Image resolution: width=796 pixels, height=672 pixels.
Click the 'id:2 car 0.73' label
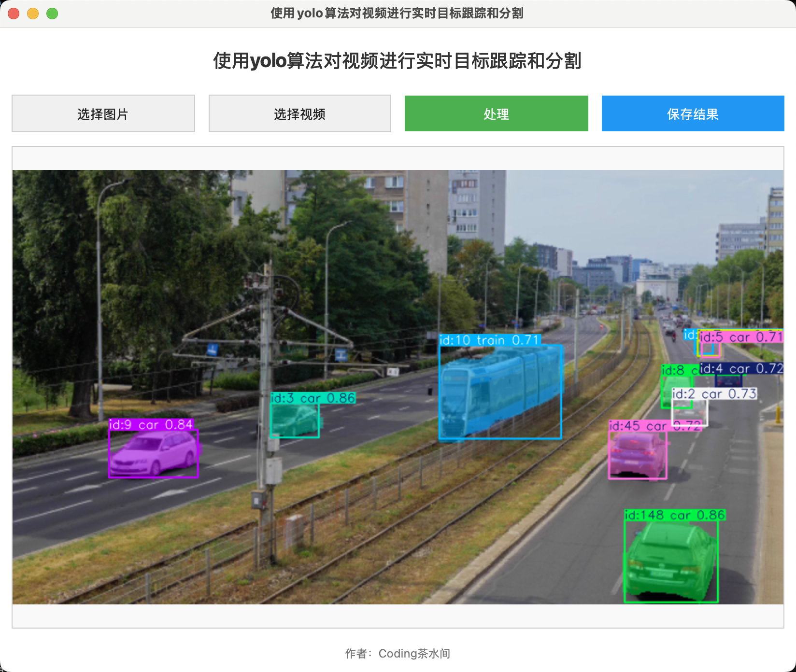pyautogui.click(x=714, y=394)
